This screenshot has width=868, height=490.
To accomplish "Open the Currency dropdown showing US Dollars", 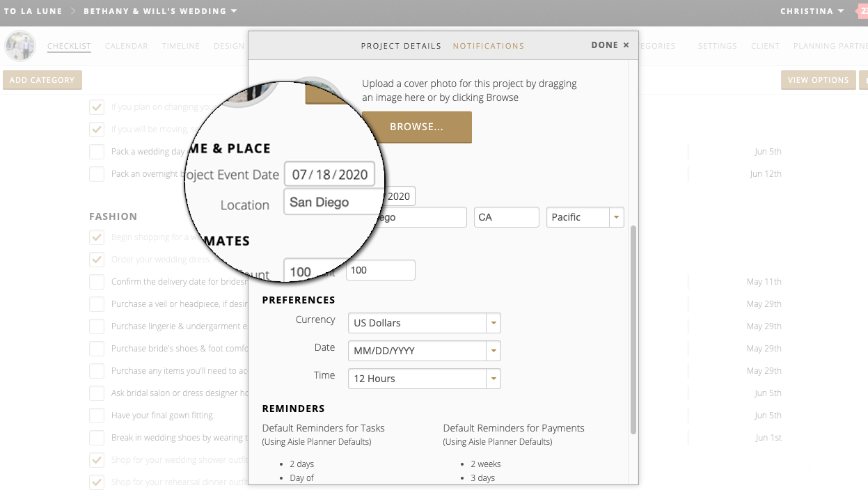I will pos(424,323).
